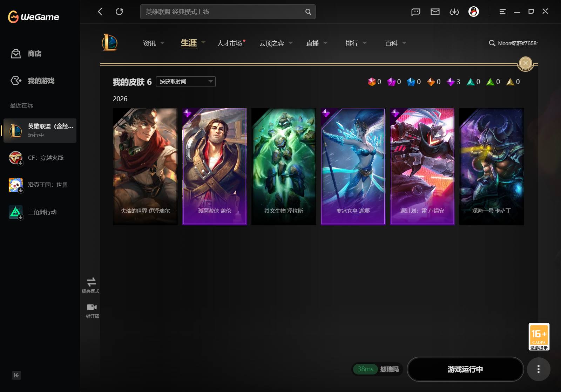Screen dimensions: 561x392
Task: Open the mail inbox icon
Action: [435, 12]
